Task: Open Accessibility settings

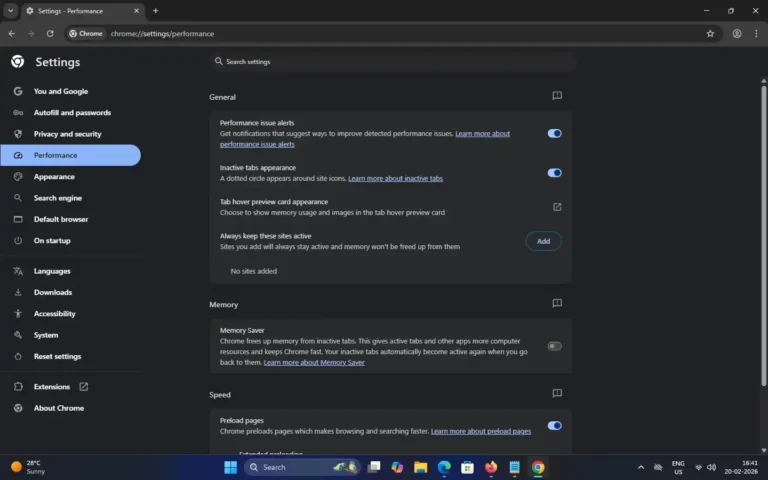Action: click(71, 314)
